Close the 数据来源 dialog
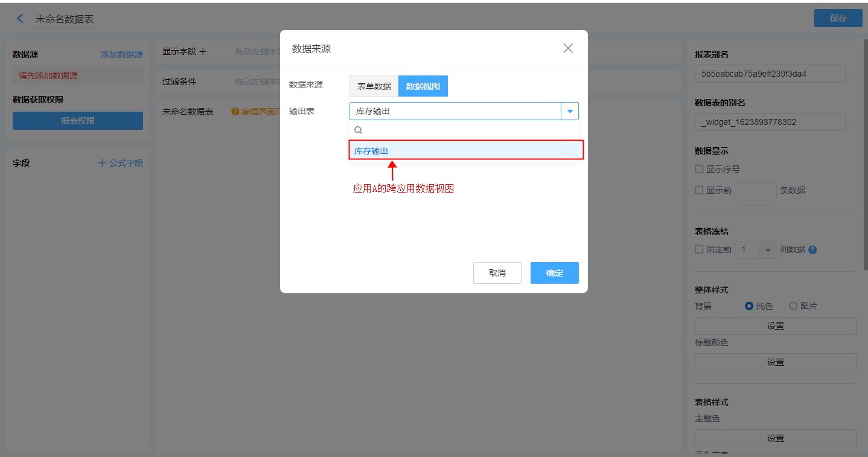The image size is (868, 457). (567, 48)
